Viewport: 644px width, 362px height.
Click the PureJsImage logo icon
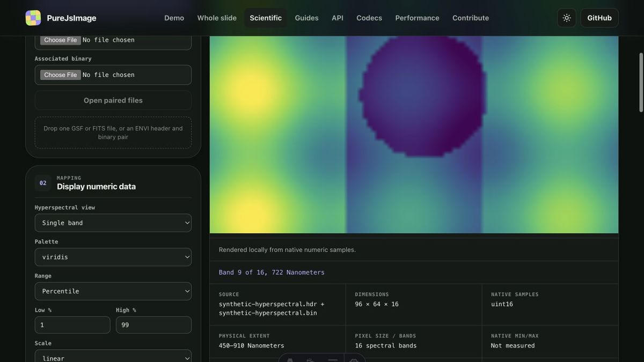click(x=33, y=18)
